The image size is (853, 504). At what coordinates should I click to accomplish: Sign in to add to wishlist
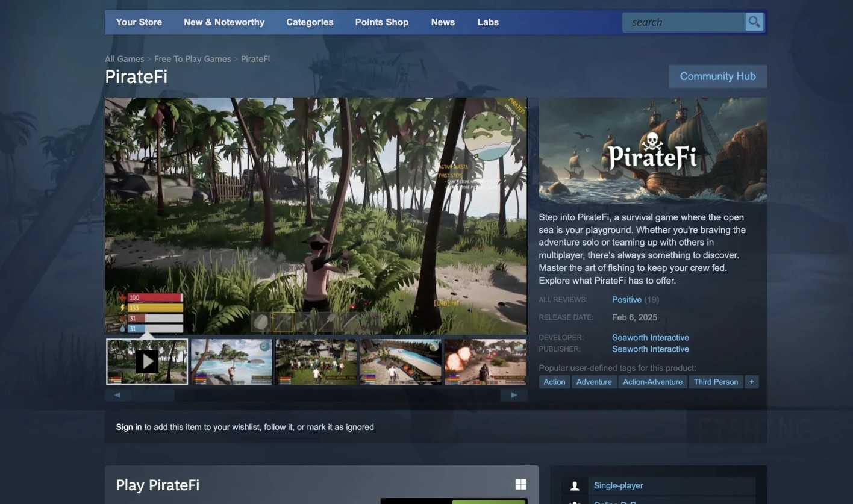click(x=128, y=426)
